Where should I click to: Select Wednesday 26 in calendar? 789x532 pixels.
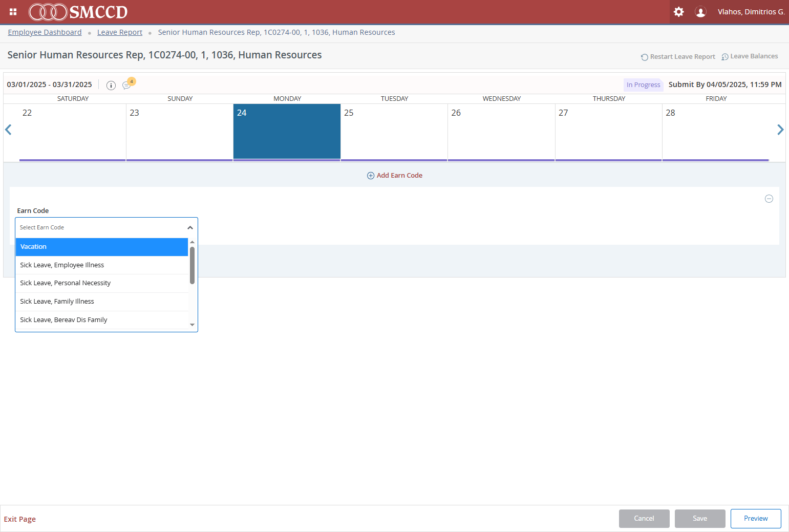[501, 132]
